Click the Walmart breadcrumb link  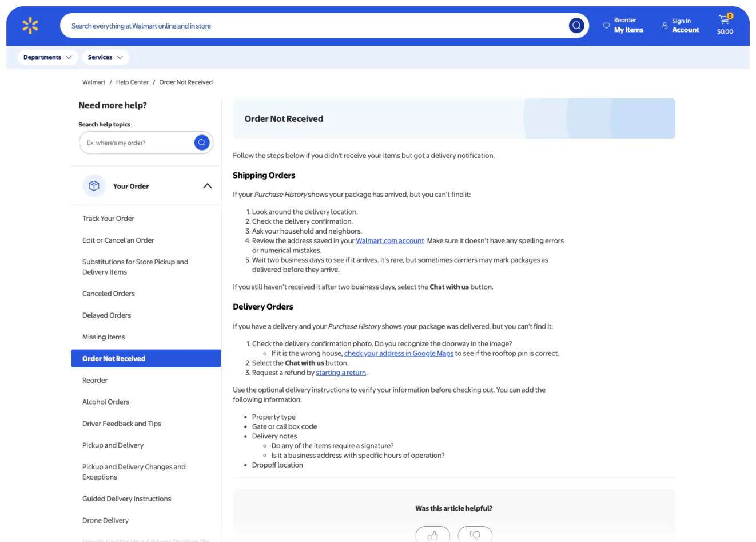94,82
